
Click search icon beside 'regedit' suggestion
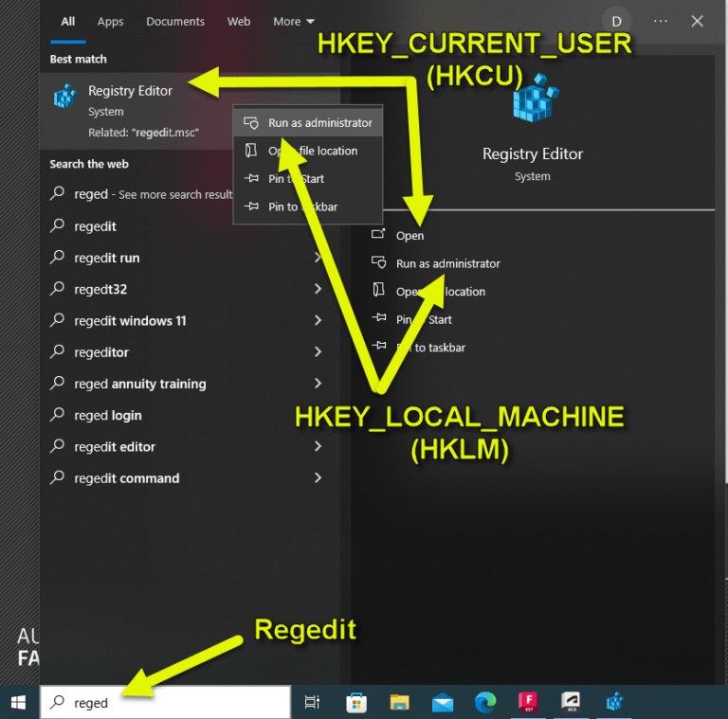tap(57, 225)
